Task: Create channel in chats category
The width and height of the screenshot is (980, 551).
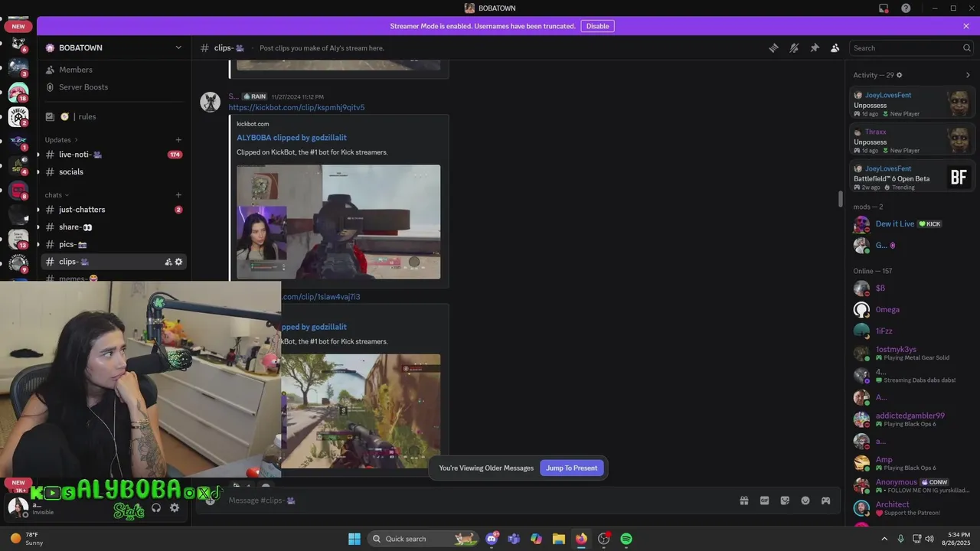Action: coord(178,195)
